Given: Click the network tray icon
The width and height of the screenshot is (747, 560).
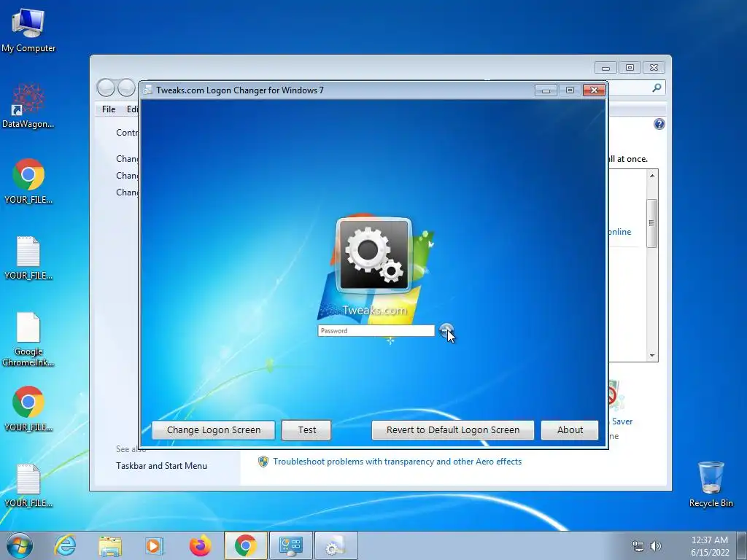Looking at the screenshot, I should coord(638,546).
